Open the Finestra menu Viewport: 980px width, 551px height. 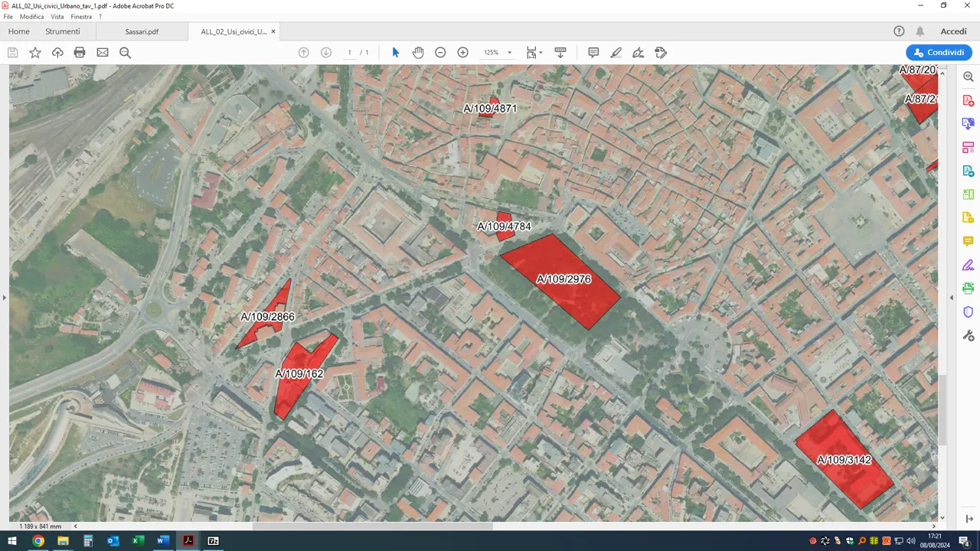[81, 17]
